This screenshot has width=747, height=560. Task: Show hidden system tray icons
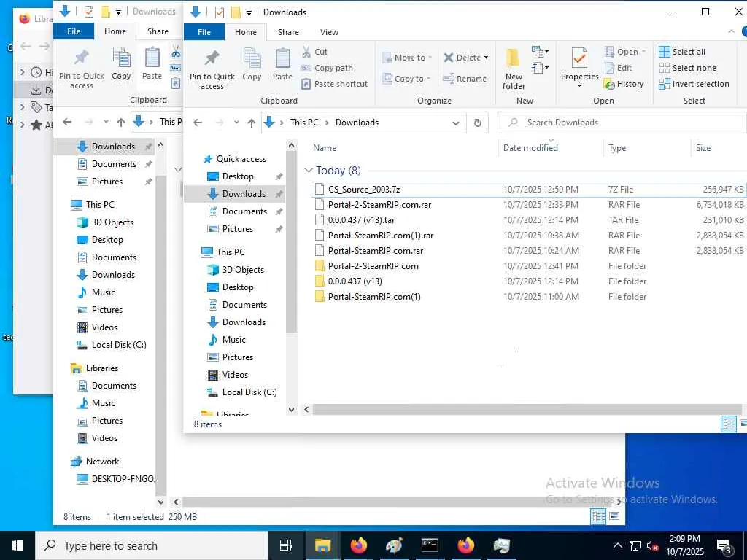[617, 545]
